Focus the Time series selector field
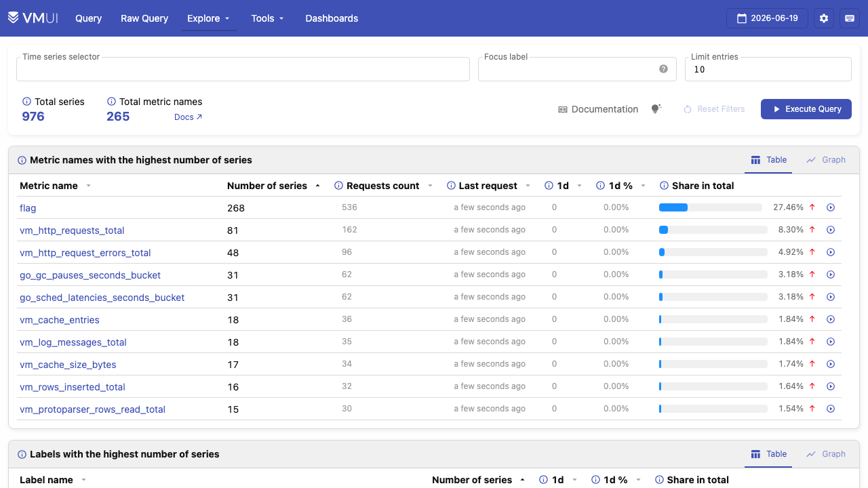The width and height of the screenshot is (868, 488). [243, 69]
